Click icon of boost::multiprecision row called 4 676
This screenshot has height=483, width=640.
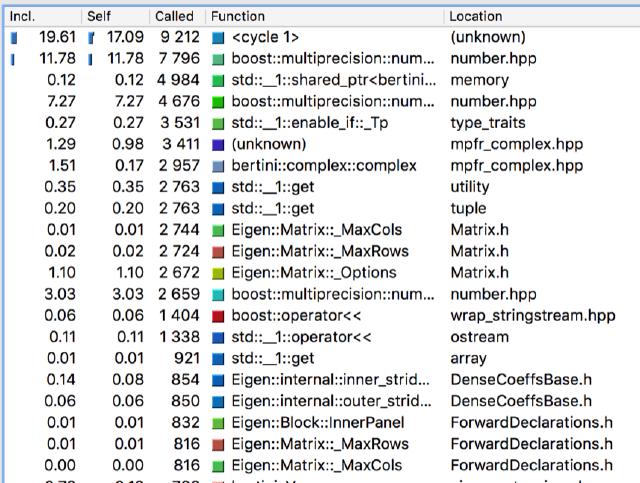coord(218,102)
